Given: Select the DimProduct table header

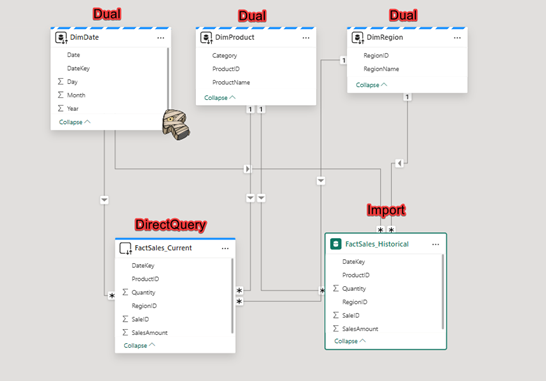Looking at the screenshot, I should 256,38.
